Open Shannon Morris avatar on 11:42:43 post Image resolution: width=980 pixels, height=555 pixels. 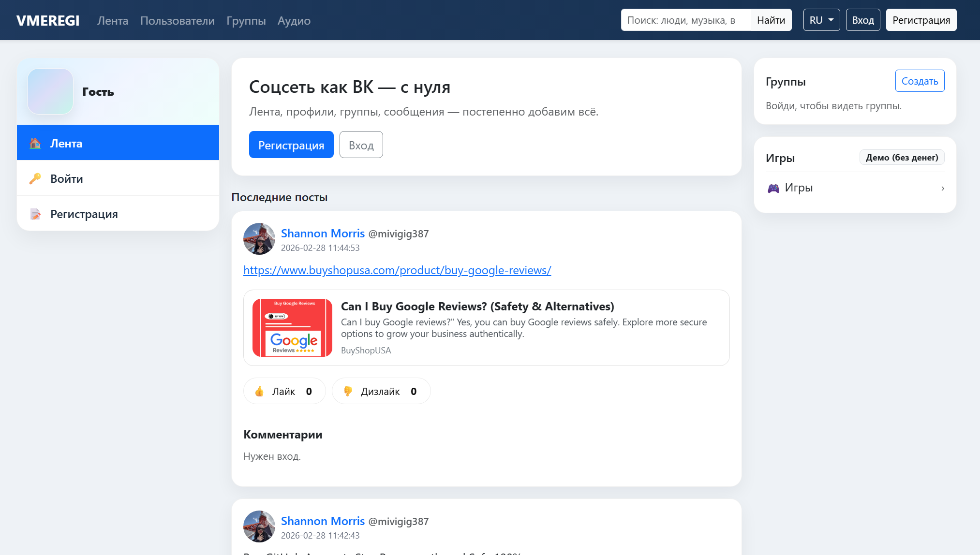point(259,526)
